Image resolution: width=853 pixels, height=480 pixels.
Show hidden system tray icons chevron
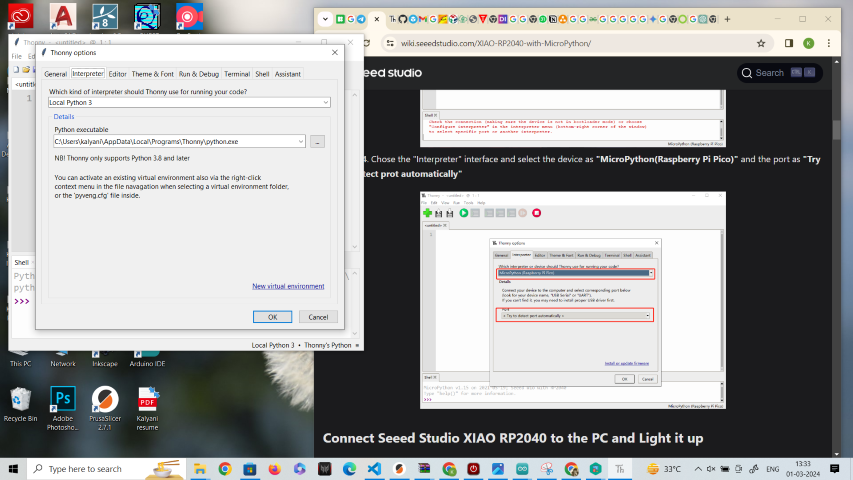coord(697,469)
